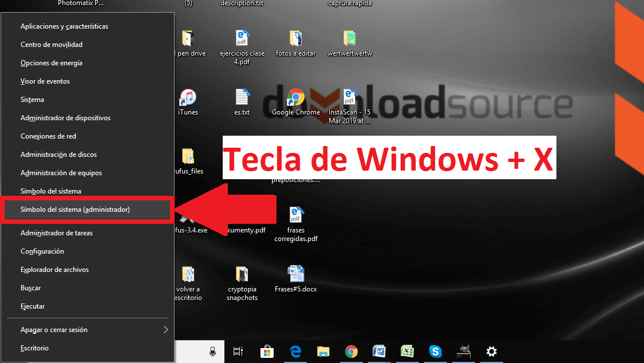Launch Símbolo del sistema (administrador)
This screenshot has width=644, height=363.
coord(88,210)
